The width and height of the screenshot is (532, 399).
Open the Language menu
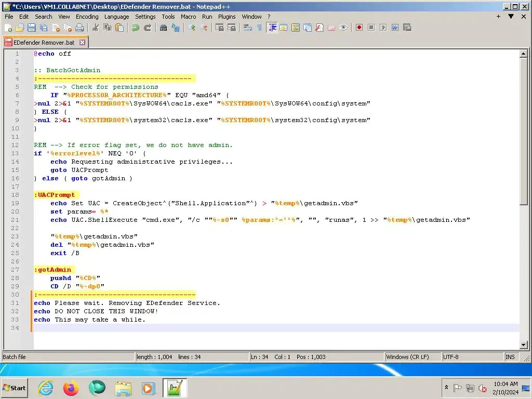coord(116,17)
